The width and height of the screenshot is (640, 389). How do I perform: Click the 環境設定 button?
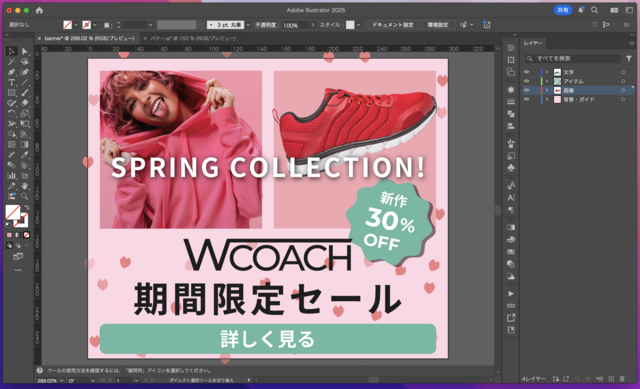coord(438,25)
